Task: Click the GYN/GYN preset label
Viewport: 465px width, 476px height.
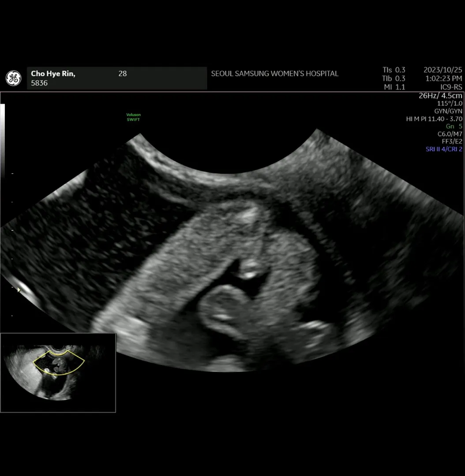Action: point(448,111)
